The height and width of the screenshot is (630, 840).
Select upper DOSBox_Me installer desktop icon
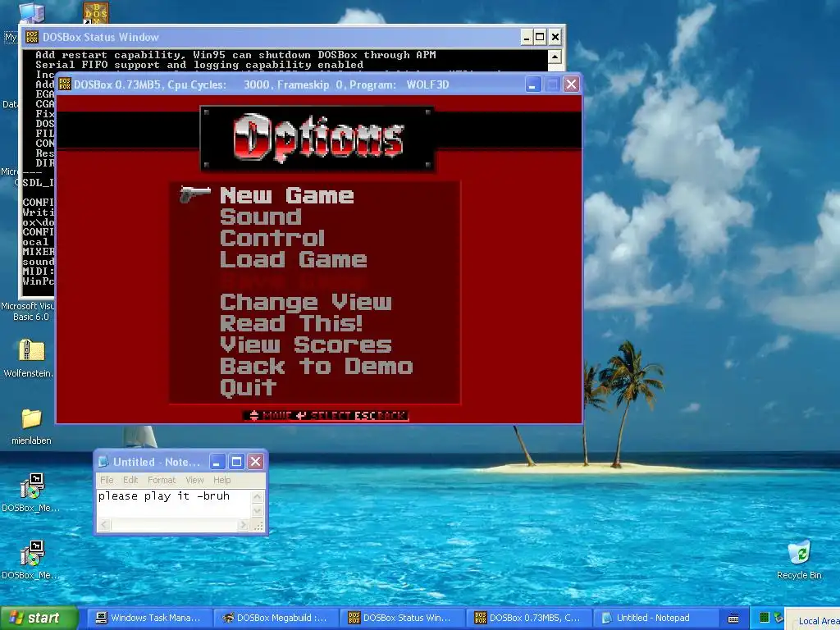tap(32, 486)
